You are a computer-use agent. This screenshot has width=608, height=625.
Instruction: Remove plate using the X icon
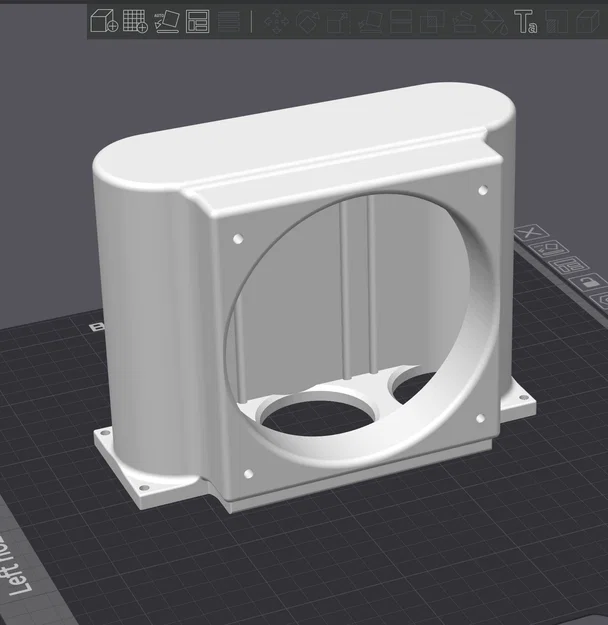coord(531,232)
